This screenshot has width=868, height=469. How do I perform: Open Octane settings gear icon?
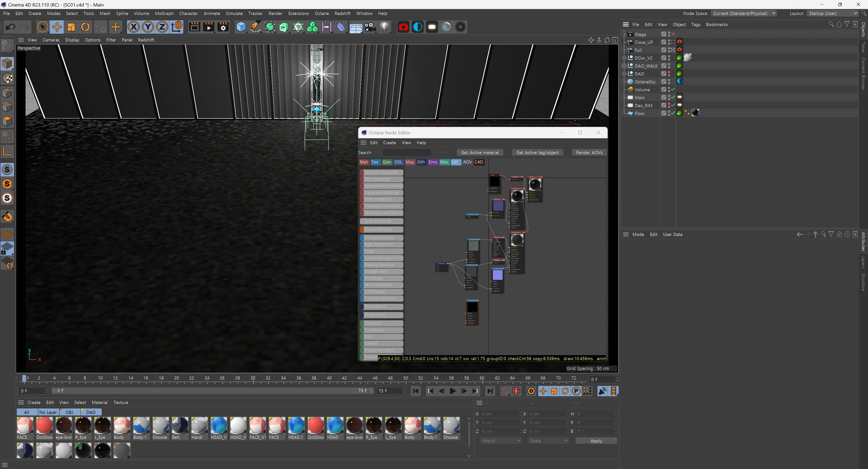460,27
